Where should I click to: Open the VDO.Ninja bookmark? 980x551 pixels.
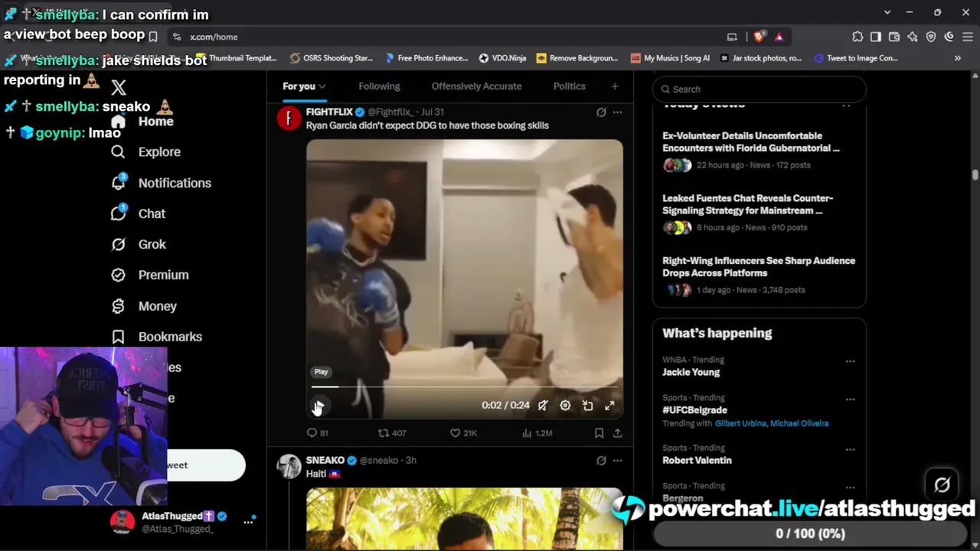502,58
